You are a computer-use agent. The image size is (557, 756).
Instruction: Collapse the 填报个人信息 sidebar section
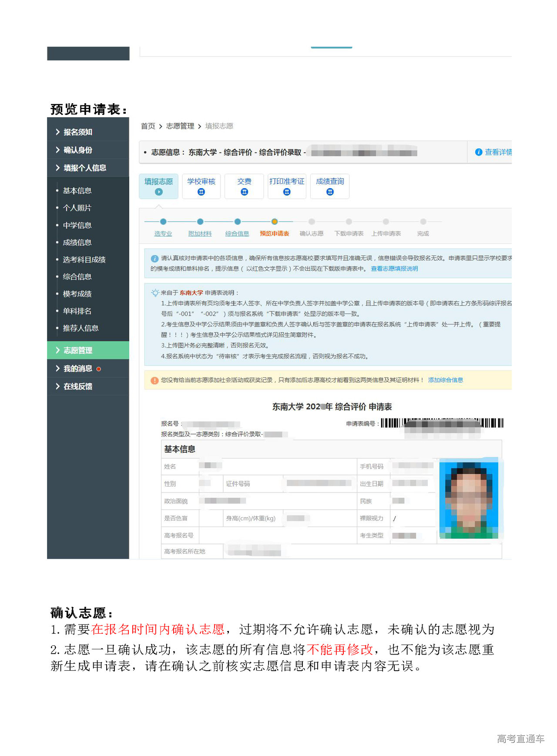(84, 168)
